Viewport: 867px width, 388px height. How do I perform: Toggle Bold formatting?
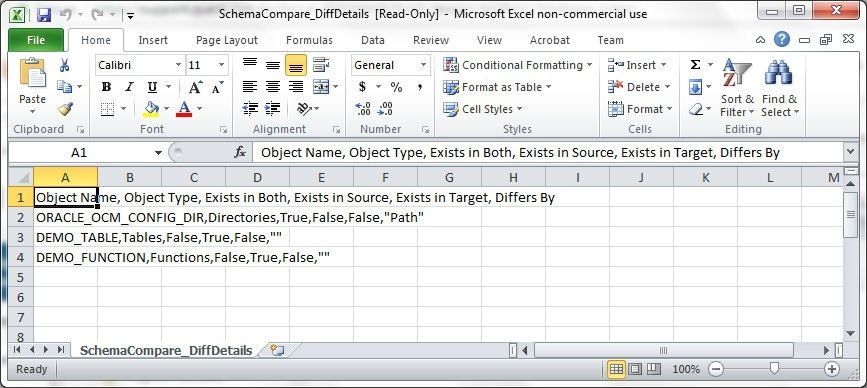106,87
